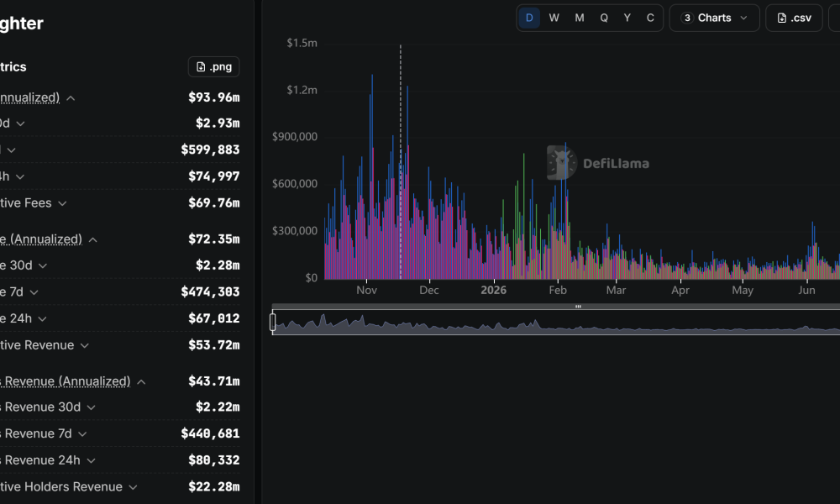Click the 2026 axis label
Image resolution: width=840 pixels, height=504 pixels.
coord(493,290)
